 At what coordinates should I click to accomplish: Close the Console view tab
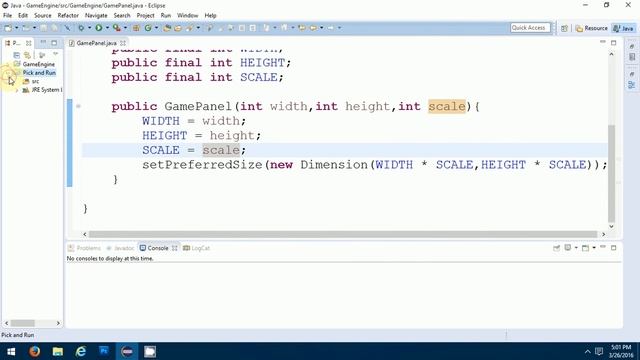pyautogui.click(x=175, y=248)
